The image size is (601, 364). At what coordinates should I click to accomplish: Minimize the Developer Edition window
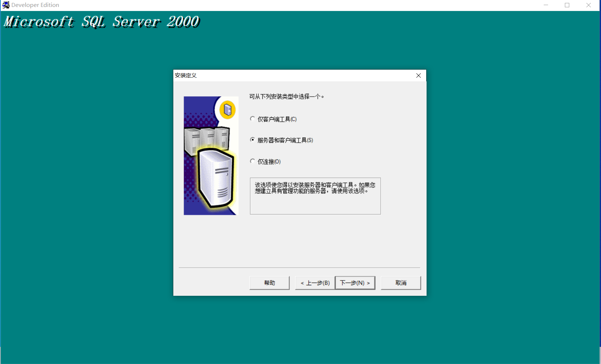tap(546, 5)
